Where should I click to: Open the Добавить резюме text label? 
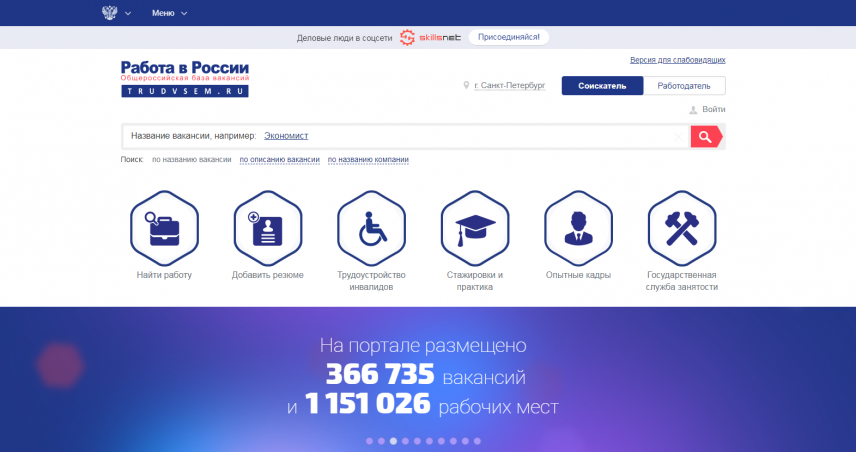click(x=268, y=275)
